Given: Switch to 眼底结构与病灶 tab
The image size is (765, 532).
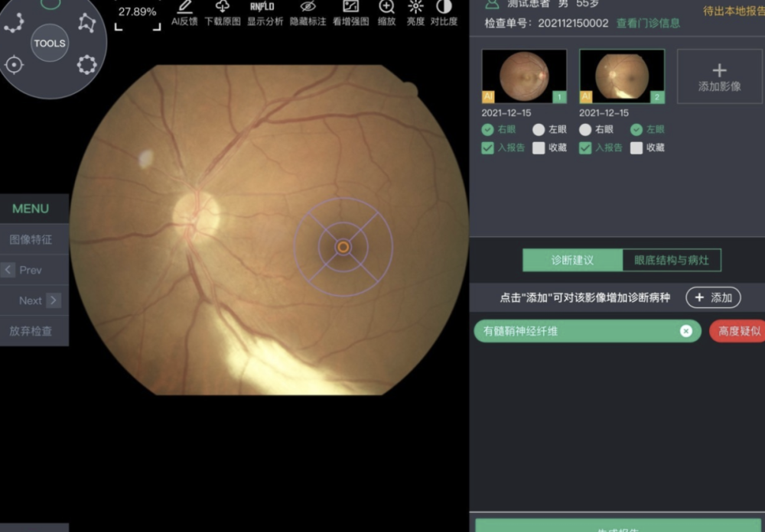Looking at the screenshot, I should [x=671, y=260].
